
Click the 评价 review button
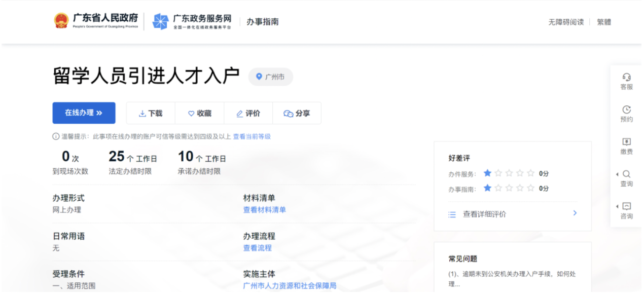pos(248,114)
